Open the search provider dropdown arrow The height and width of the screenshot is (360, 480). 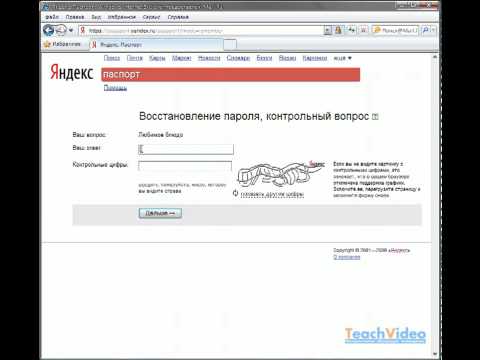click(x=433, y=30)
